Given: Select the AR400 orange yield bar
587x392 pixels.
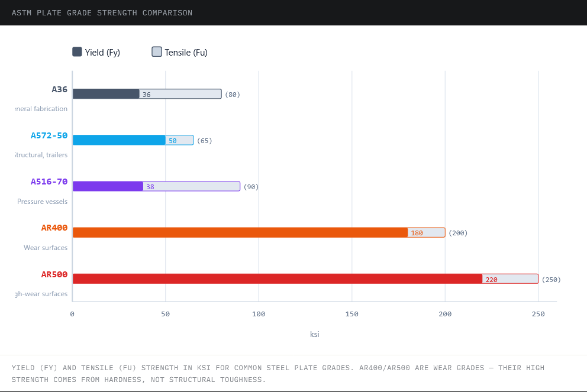Looking at the screenshot, I should (x=240, y=232).
